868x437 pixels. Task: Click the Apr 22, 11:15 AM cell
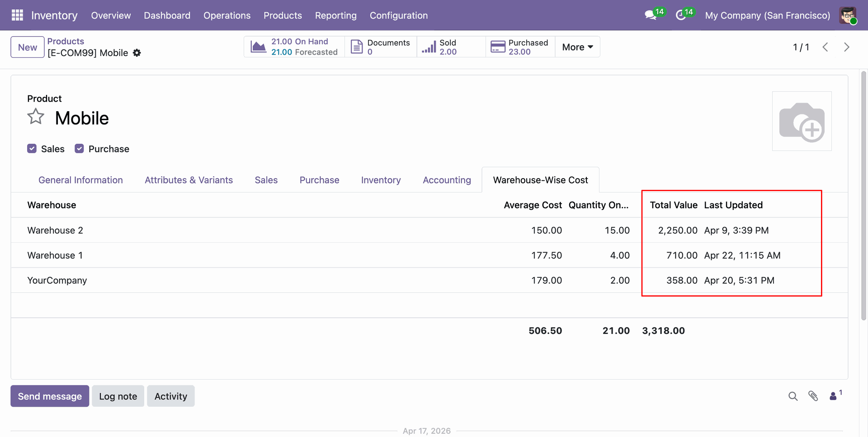pyautogui.click(x=742, y=255)
